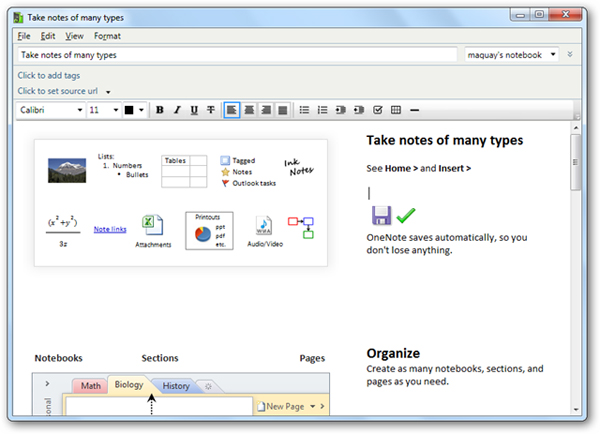Enable left text alignment
The image size is (600, 434).
tap(232, 110)
